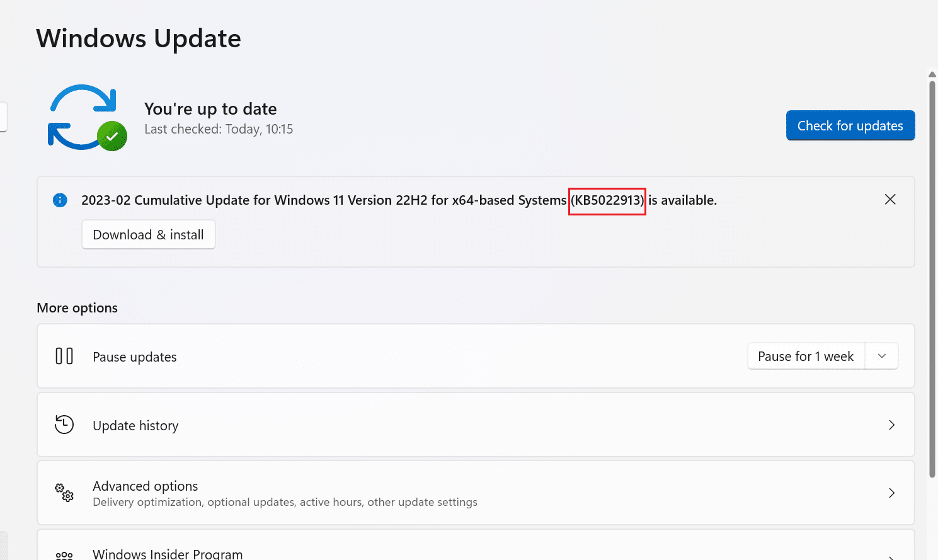938x560 pixels.
Task: Click the Update history clock icon
Action: pyautogui.click(x=64, y=425)
